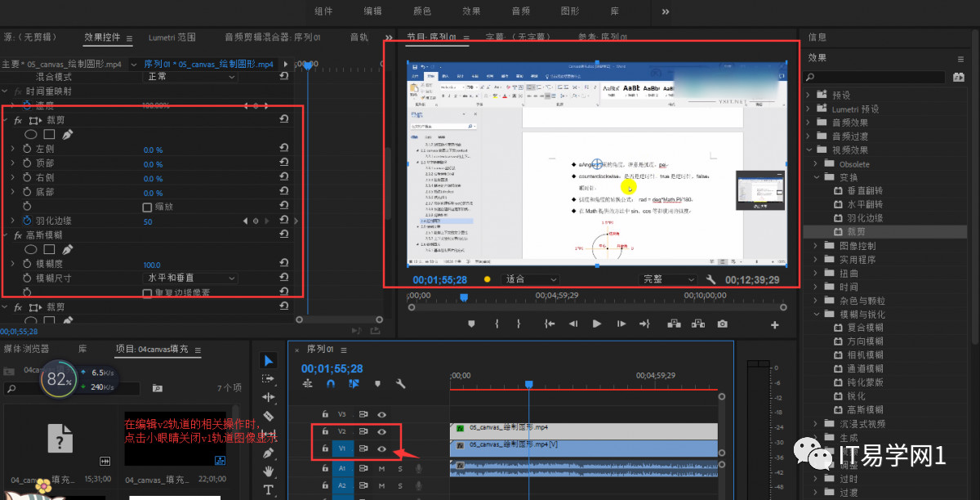Enable the 缩放 checkbox under 裁剪
The height and width of the screenshot is (500, 980).
point(147,207)
